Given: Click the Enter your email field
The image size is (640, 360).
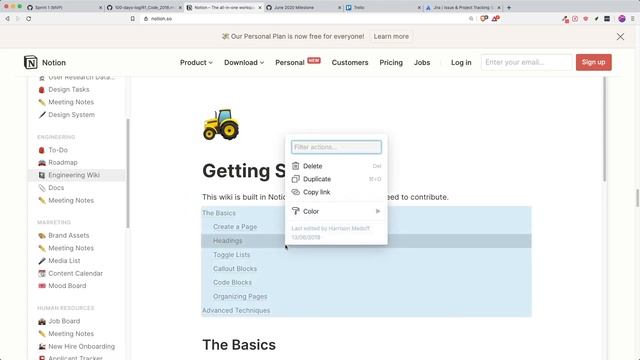Looking at the screenshot, I should coord(527,62).
